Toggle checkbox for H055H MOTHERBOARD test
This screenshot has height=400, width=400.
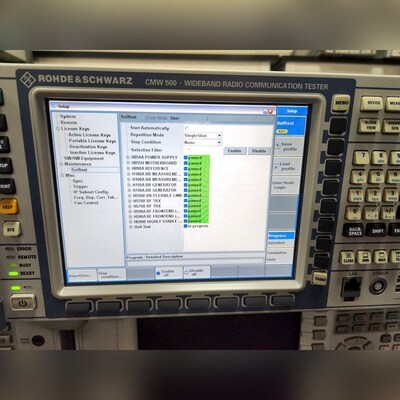pos(186,163)
